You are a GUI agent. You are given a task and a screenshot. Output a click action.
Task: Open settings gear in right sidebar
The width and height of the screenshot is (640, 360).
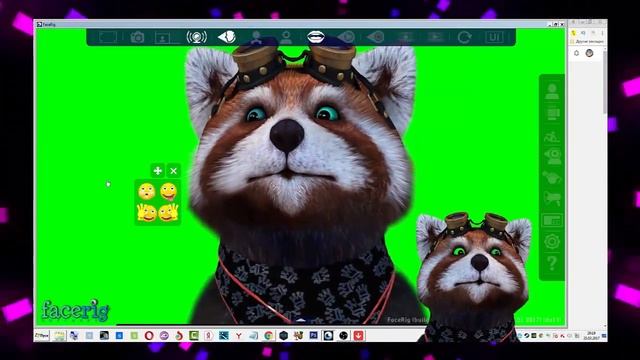pyautogui.click(x=552, y=242)
